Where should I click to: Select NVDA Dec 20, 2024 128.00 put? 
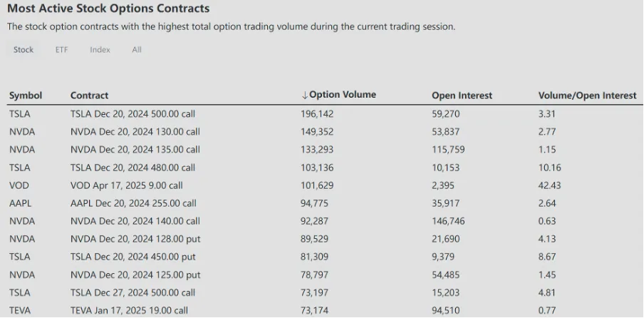click(x=135, y=239)
